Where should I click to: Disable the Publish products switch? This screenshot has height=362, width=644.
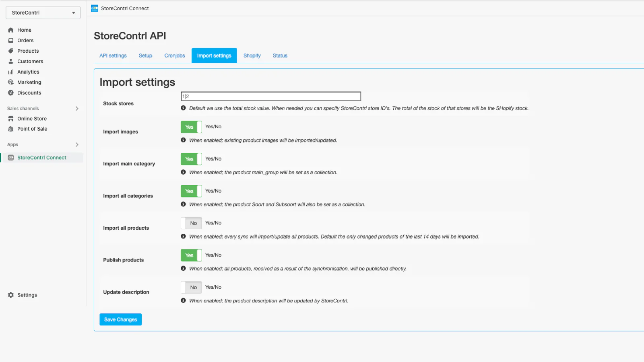point(191,255)
